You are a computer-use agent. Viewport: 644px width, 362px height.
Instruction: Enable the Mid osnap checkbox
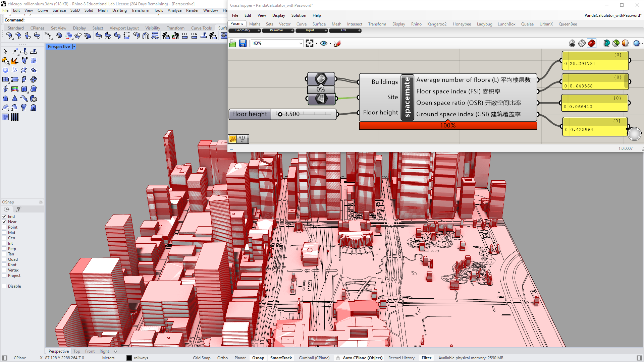(4, 233)
